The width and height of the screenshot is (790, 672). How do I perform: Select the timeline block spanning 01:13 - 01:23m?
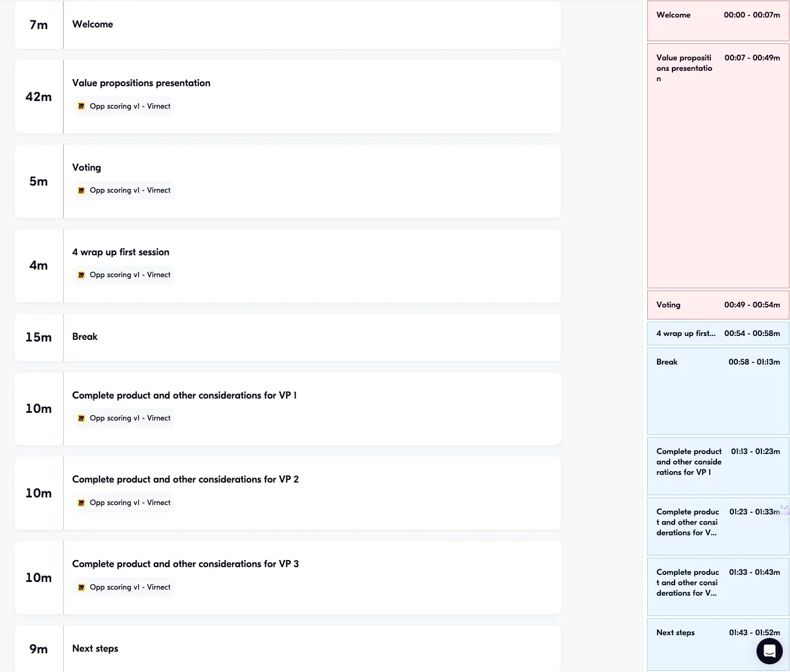[x=717, y=466]
